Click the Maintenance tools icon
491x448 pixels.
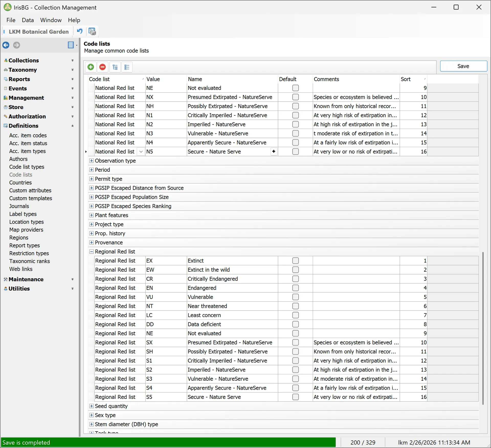click(x=6, y=279)
